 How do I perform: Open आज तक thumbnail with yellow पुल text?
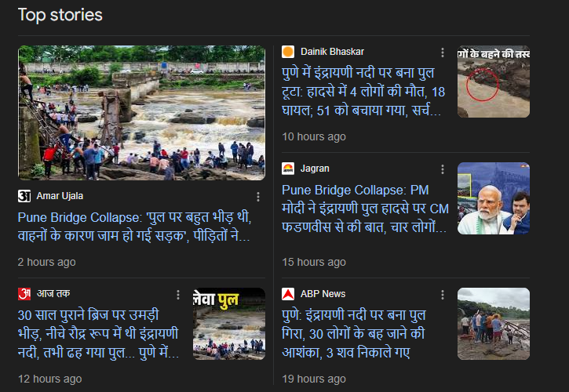point(229,324)
